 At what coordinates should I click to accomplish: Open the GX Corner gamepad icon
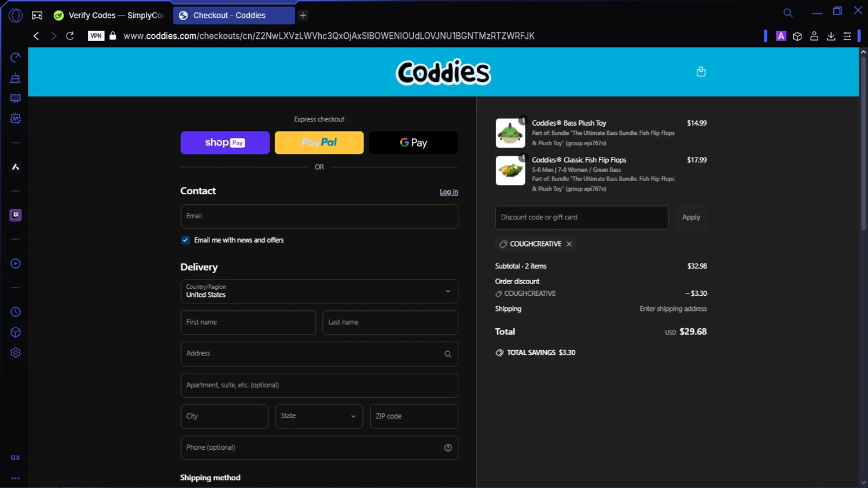pos(37,16)
